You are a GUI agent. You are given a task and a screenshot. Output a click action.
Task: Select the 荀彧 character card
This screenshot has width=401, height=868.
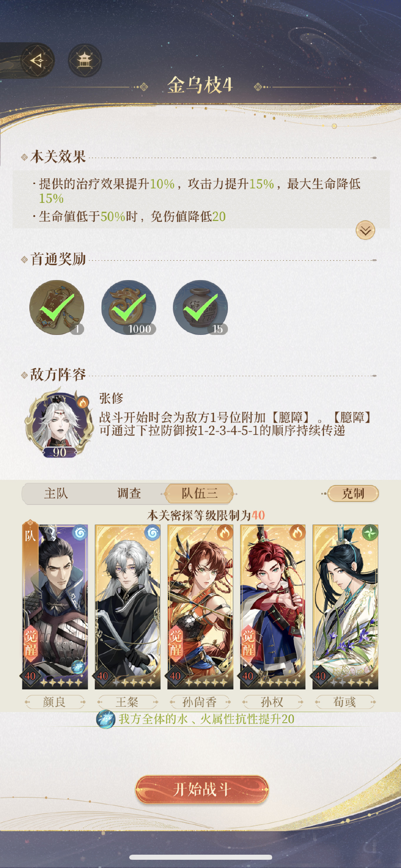(x=345, y=607)
